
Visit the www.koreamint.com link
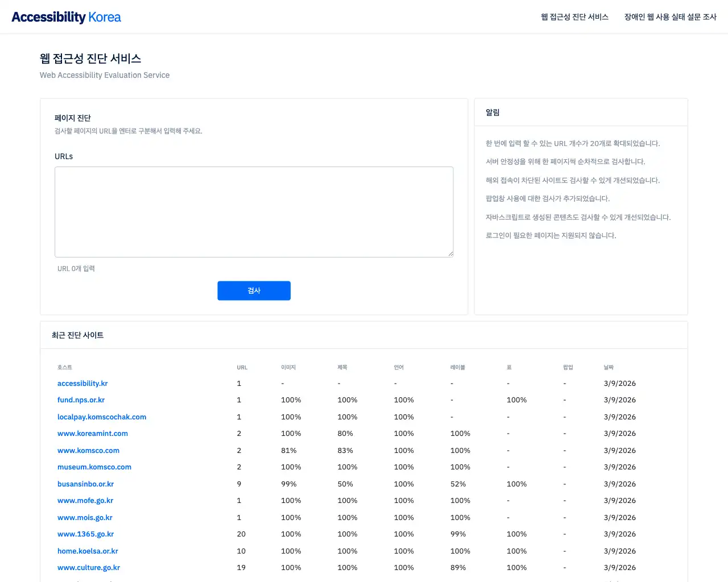click(x=93, y=434)
